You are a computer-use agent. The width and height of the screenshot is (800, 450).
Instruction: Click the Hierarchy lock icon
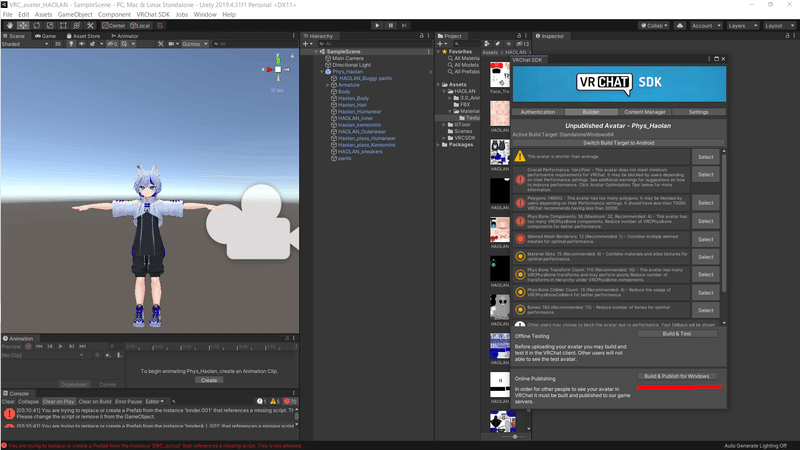point(421,36)
